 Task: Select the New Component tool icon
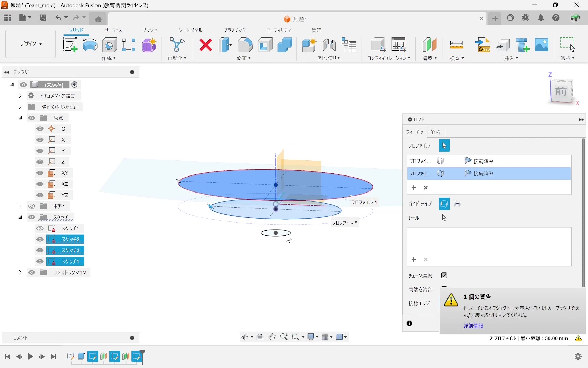pyautogui.click(x=309, y=45)
